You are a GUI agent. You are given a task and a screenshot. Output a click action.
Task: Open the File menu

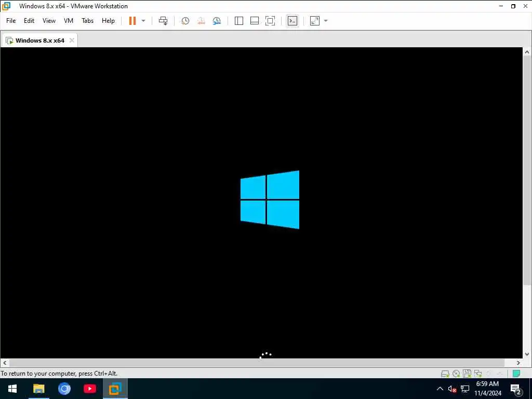click(11, 21)
